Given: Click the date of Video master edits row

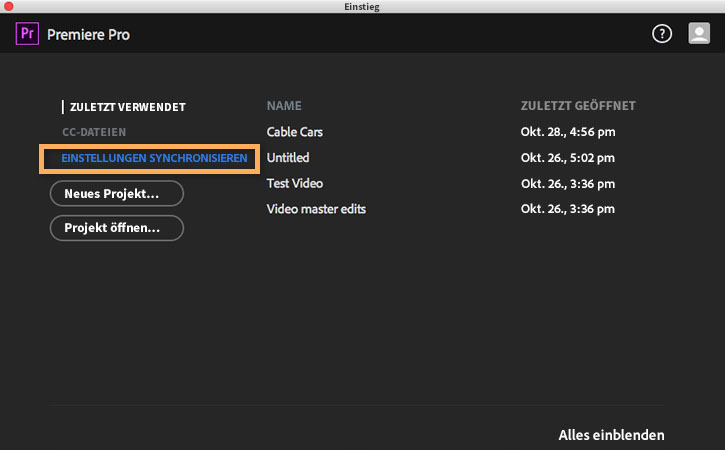Looking at the screenshot, I should (568, 209).
